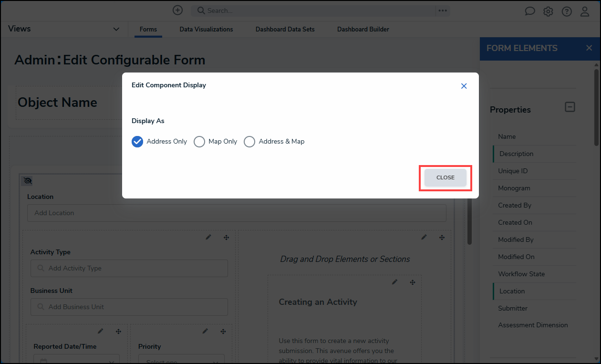Open the admin settings gear icon
601x364 pixels.
pyautogui.click(x=548, y=11)
